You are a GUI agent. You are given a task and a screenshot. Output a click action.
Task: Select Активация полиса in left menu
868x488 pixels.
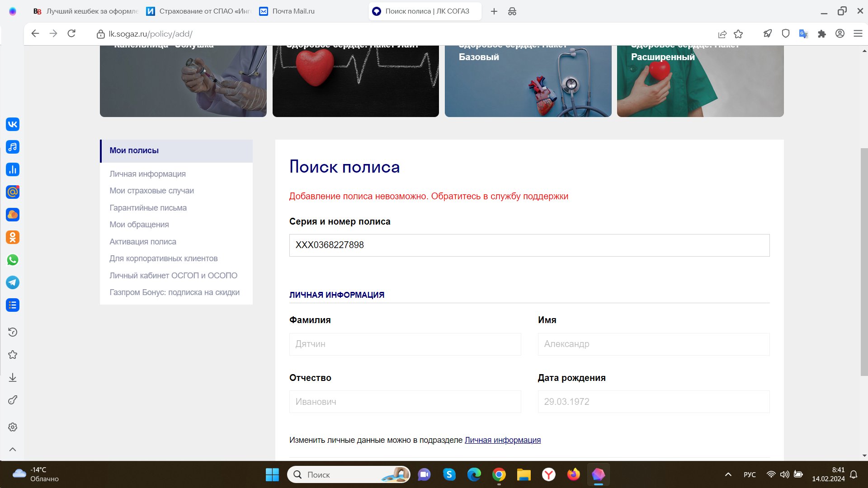(x=142, y=242)
